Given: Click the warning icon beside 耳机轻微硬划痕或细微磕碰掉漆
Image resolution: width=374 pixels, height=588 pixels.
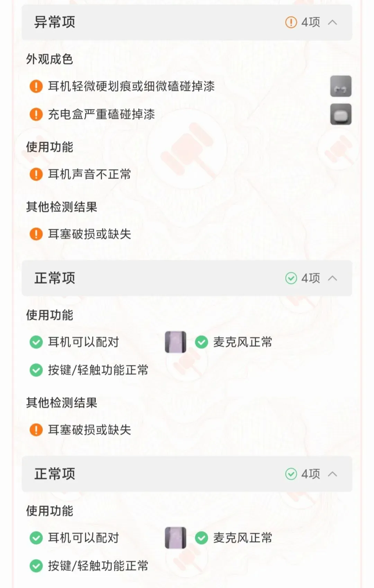Looking at the screenshot, I should click(x=36, y=86).
